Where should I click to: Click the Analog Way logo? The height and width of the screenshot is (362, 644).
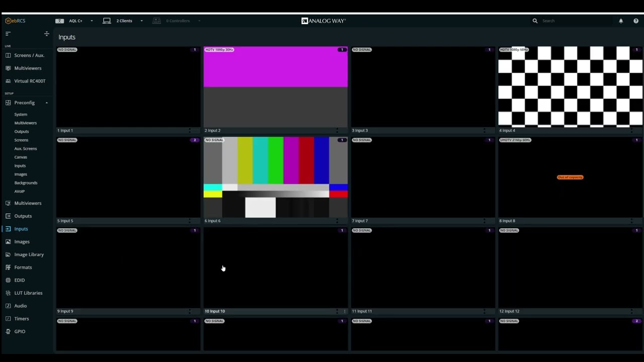323,21
